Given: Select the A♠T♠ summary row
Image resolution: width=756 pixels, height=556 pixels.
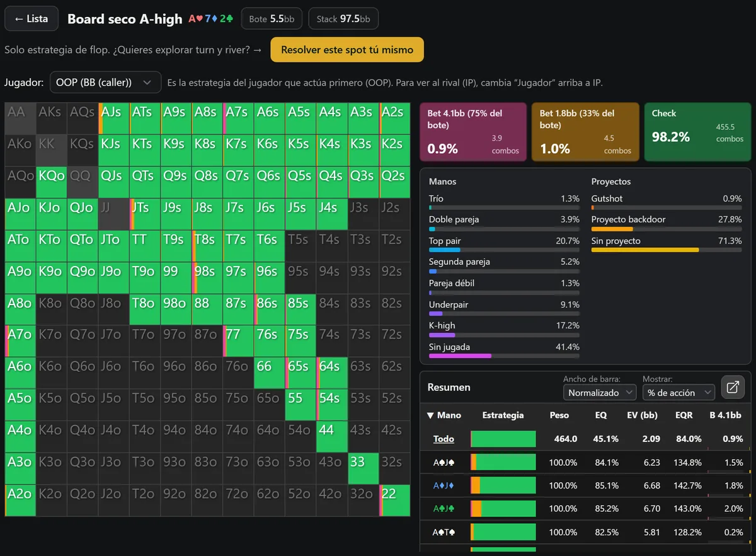Looking at the screenshot, I should tap(585, 532).
